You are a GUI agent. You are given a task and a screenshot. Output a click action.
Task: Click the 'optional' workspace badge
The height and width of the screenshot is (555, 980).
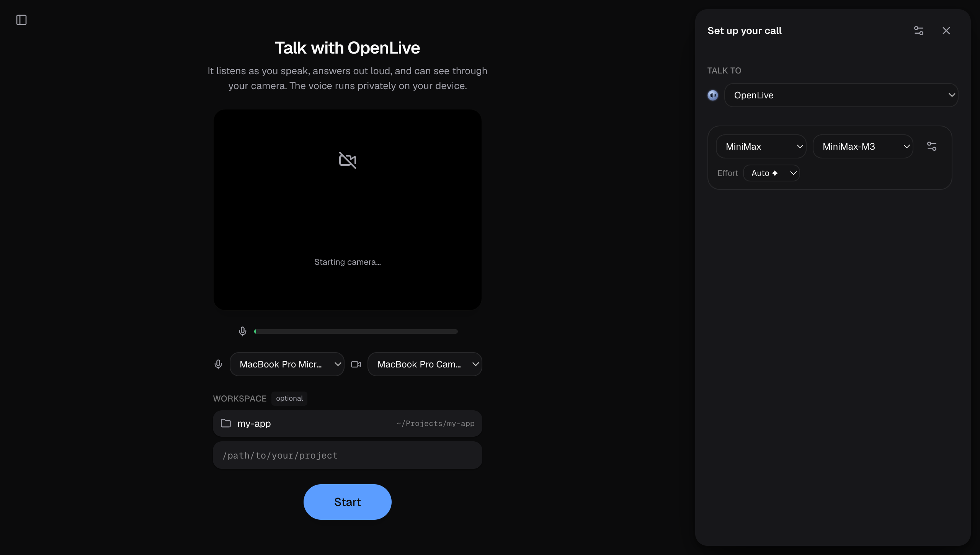tap(289, 398)
